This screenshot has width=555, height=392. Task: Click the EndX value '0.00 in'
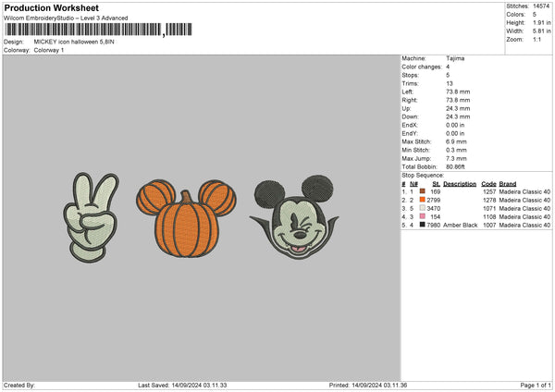point(455,125)
